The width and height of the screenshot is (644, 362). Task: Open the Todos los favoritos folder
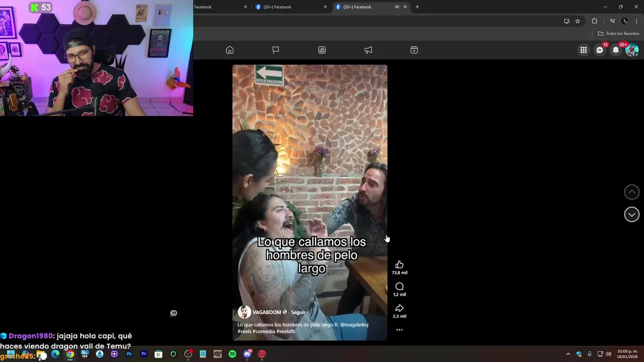click(618, 34)
